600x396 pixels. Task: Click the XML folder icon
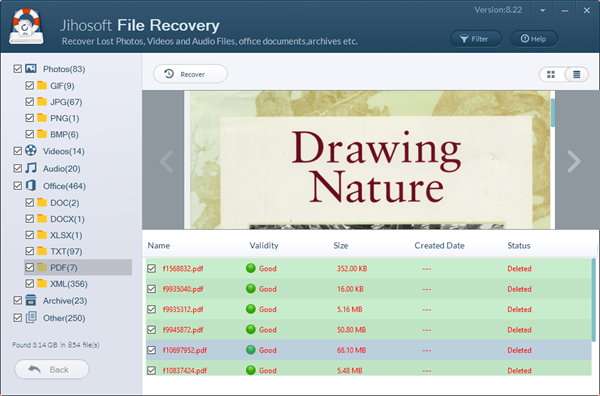pos(42,283)
